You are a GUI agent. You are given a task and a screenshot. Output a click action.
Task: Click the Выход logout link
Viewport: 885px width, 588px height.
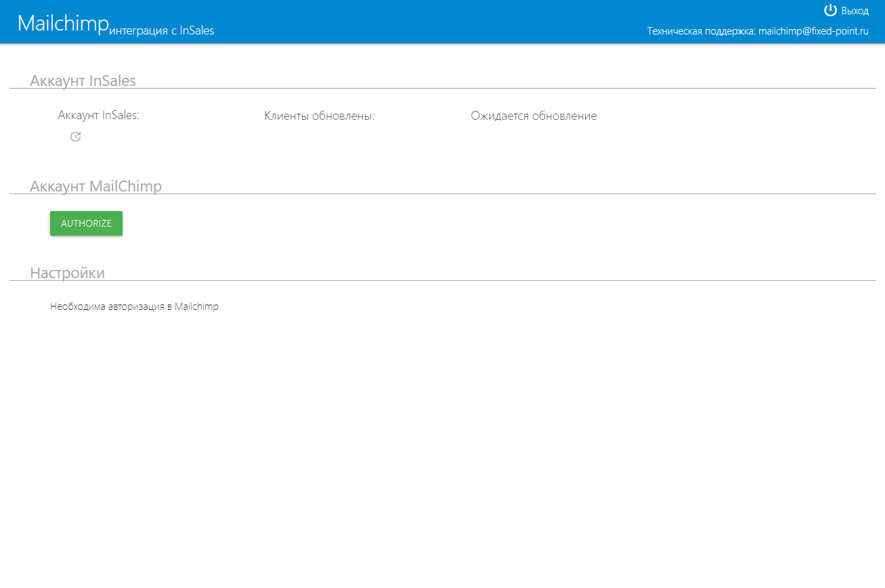855,11
